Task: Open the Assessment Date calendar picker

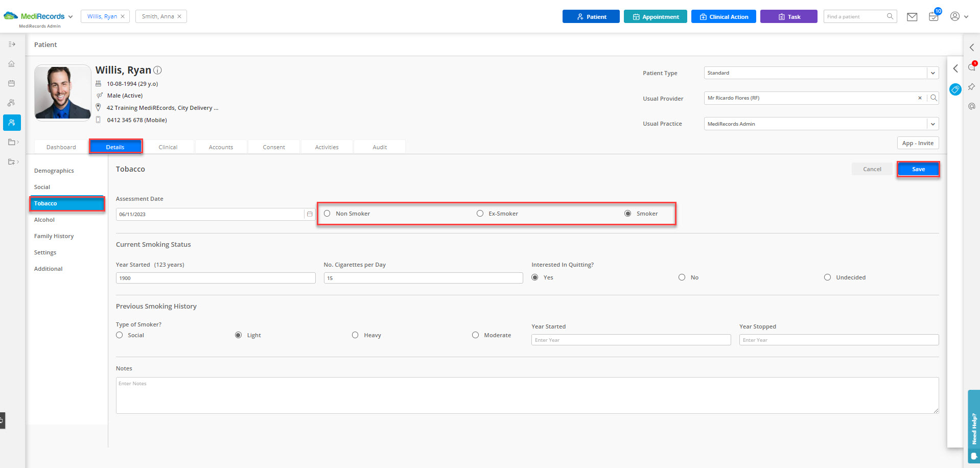Action: (310, 214)
